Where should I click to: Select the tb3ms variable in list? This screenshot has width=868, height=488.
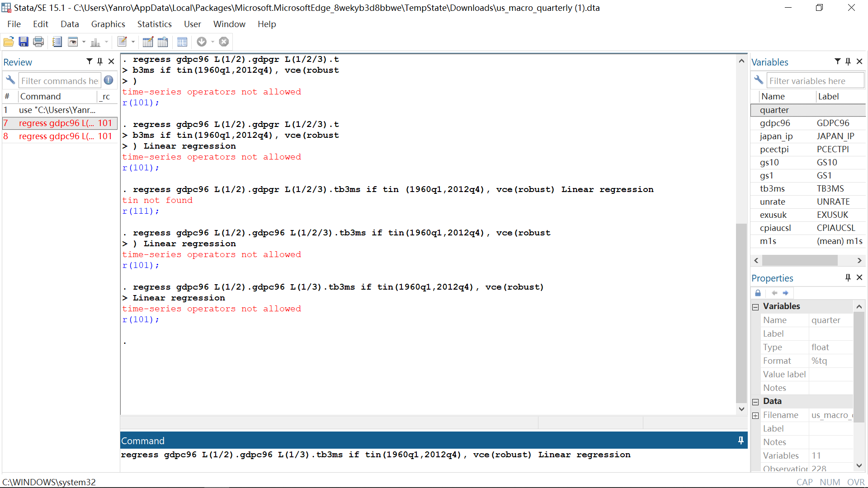(772, 189)
